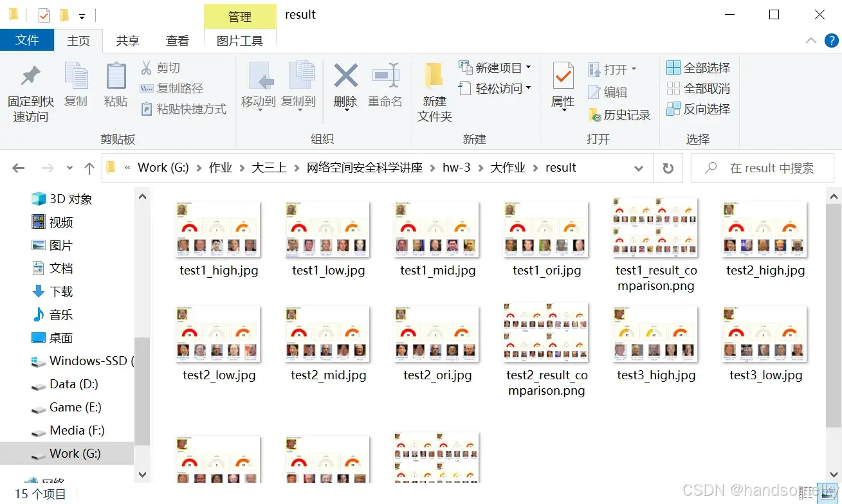
Task: Open the Help question mark icon
Action: [830, 40]
